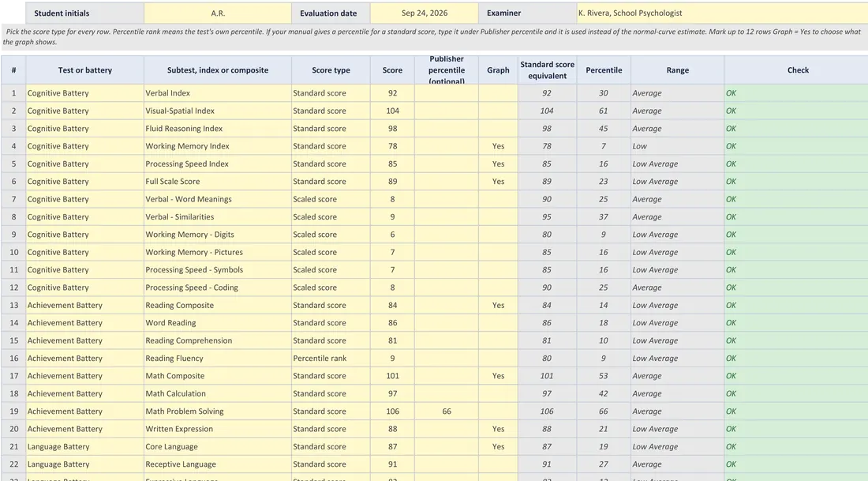This screenshot has height=481, width=868.
Task: Select the Verbal Index subtest cell
Action: tap(218, 93)
